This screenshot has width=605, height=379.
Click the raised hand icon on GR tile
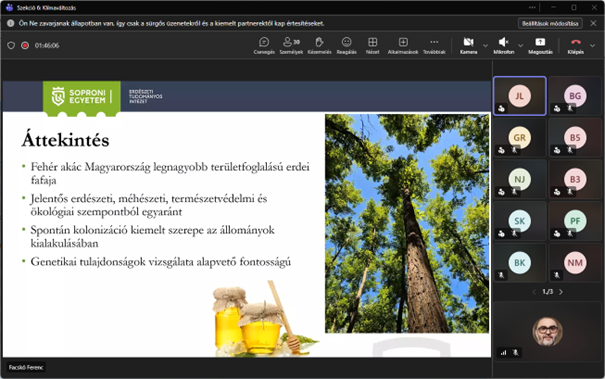coord(501,150)
